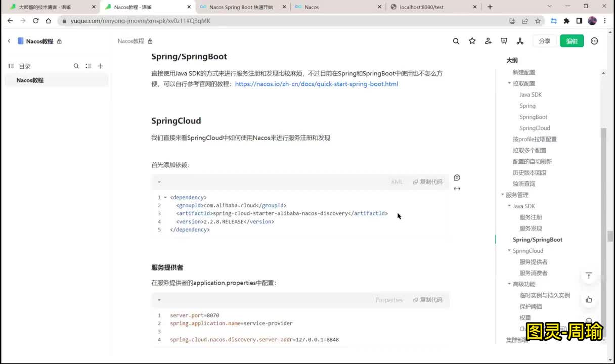615x364 pixels.
Task: Go back using the arrow beside the Nacos教程 book title
Action: coord(9,41)
